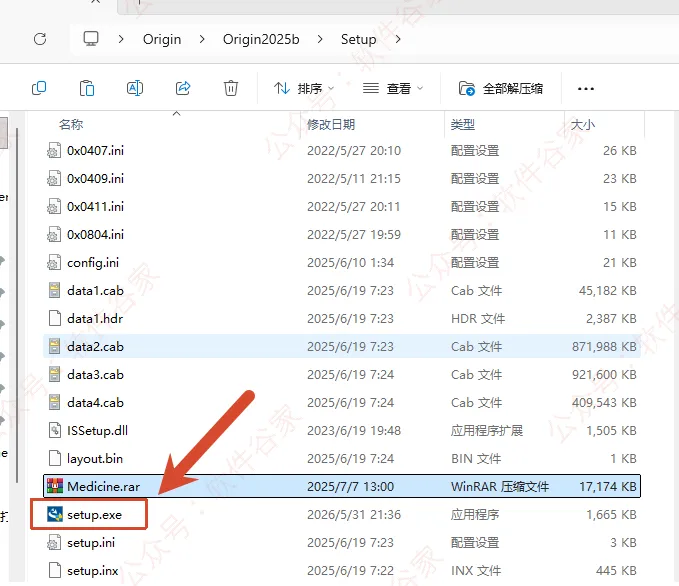The image size is (679, 586).
Task: Select file 0x0804.ini
Action: click(342, 235)
